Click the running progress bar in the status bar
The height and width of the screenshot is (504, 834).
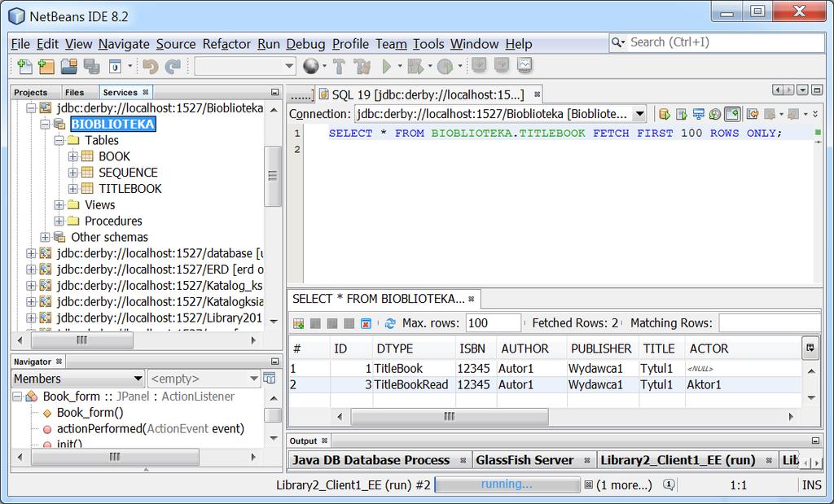tap(507, 484)
